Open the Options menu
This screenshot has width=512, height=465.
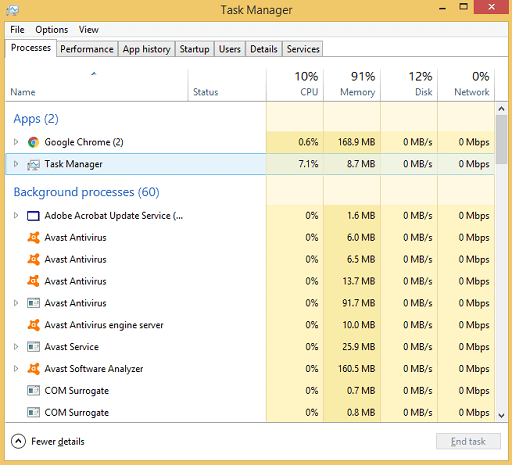click(x=52, y=30)
